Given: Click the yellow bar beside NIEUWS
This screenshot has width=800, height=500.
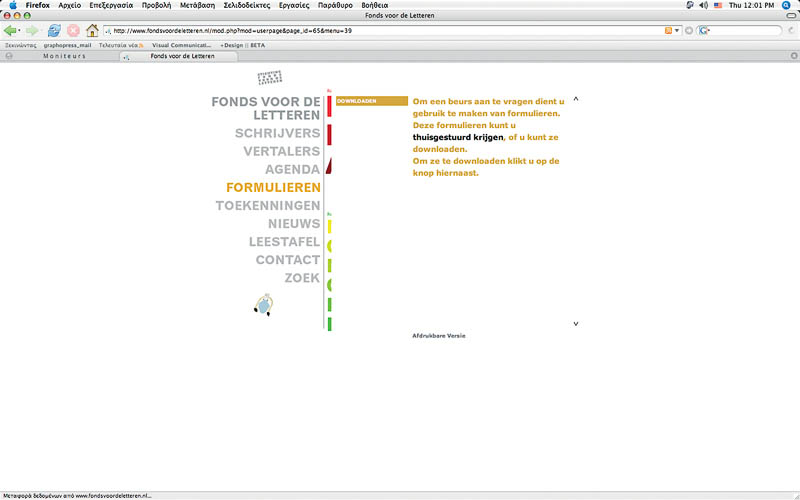Looking at the screenshot, I should tap(330, 227).
